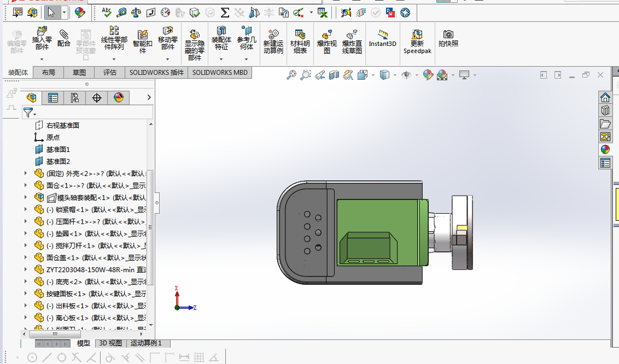Select 基准面1 in the feature tree
Screen dimensions: 619x364
tap(58, 149)
